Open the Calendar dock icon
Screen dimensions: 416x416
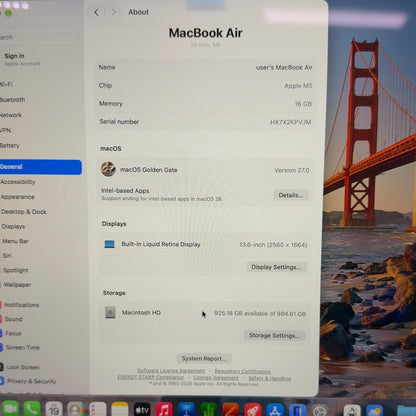click(54, 409)
